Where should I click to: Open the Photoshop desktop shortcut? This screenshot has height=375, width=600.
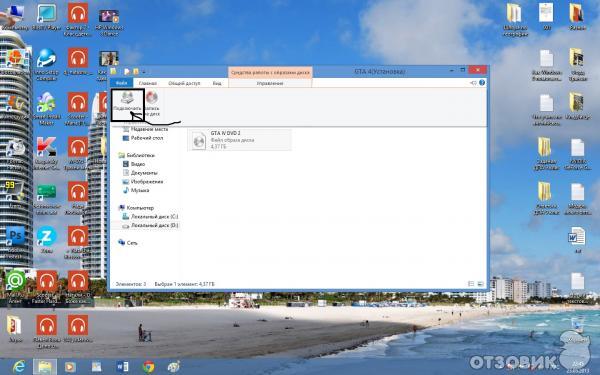(15, 241)
